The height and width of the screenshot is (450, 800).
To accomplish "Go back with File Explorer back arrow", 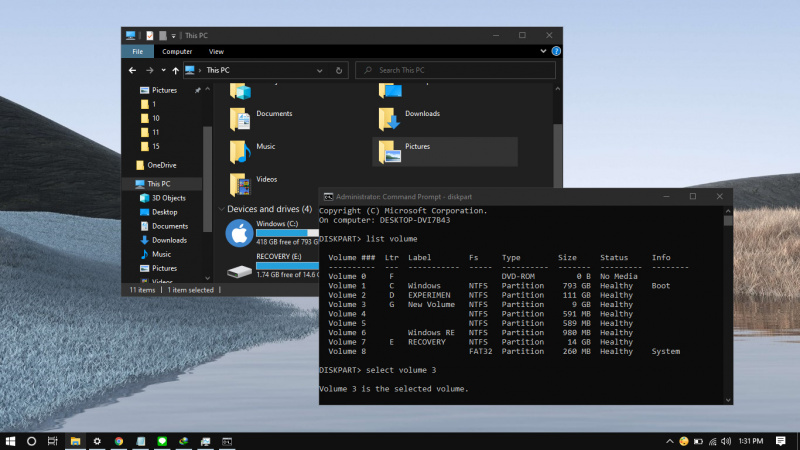I will coord(133,70).
